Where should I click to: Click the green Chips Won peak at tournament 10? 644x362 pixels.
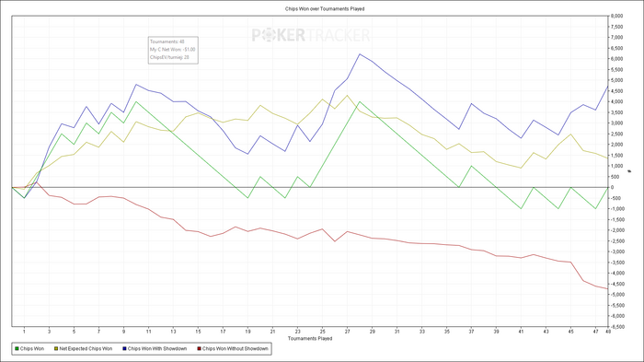point(136,101)
